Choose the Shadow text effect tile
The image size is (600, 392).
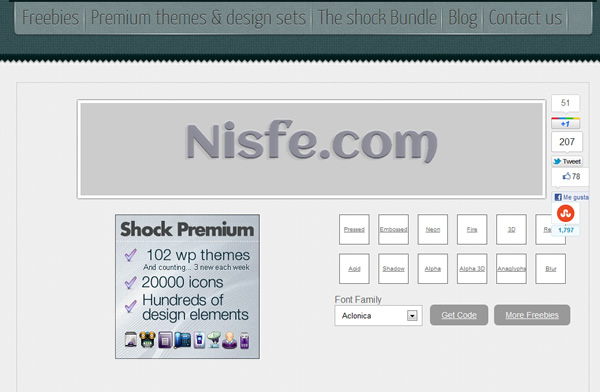point(393,268)
